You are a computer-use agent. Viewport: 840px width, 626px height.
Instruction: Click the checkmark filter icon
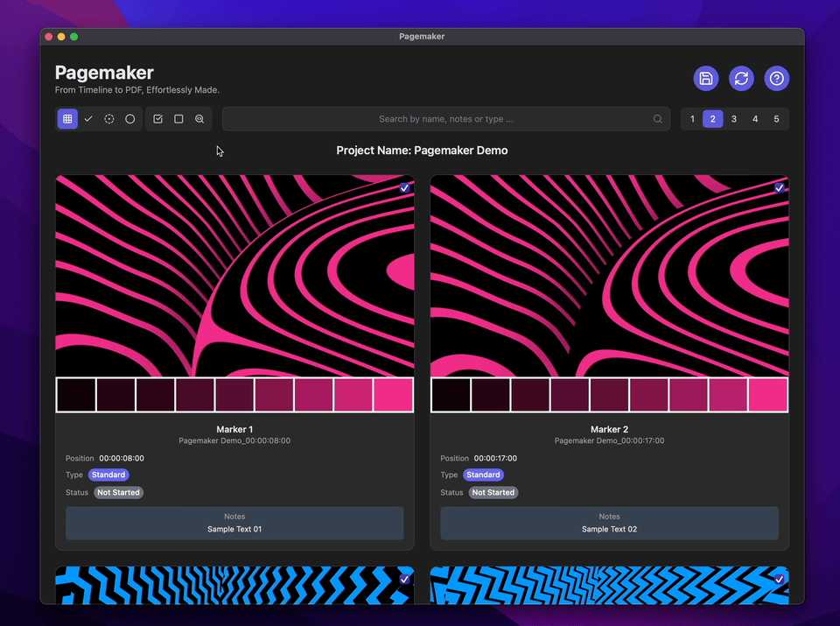coord(88,119)
